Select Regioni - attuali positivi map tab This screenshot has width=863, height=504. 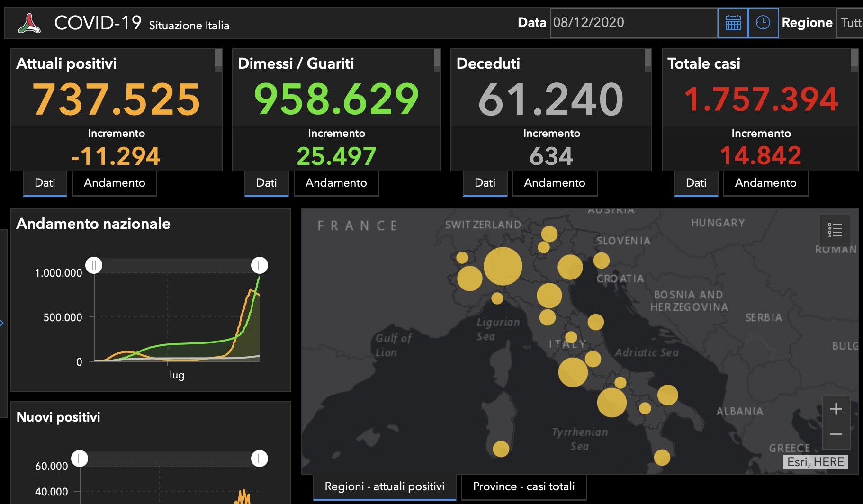click(385, 487)
